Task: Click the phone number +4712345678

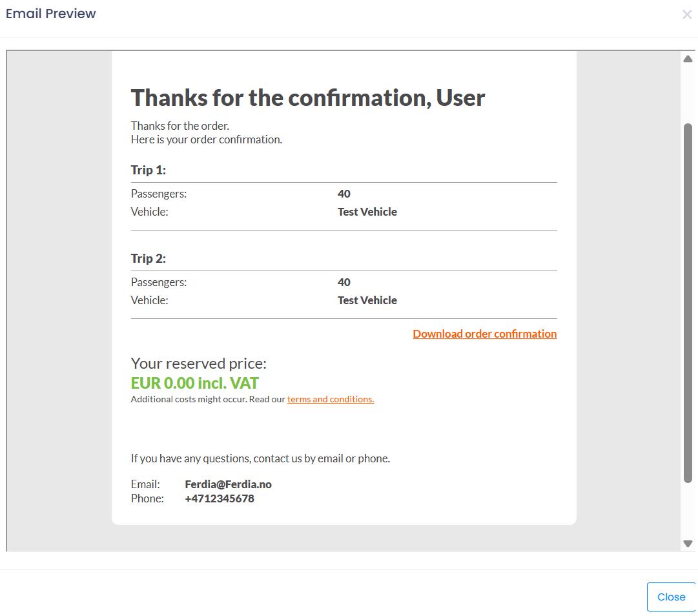Action: [x=220, y=498]
